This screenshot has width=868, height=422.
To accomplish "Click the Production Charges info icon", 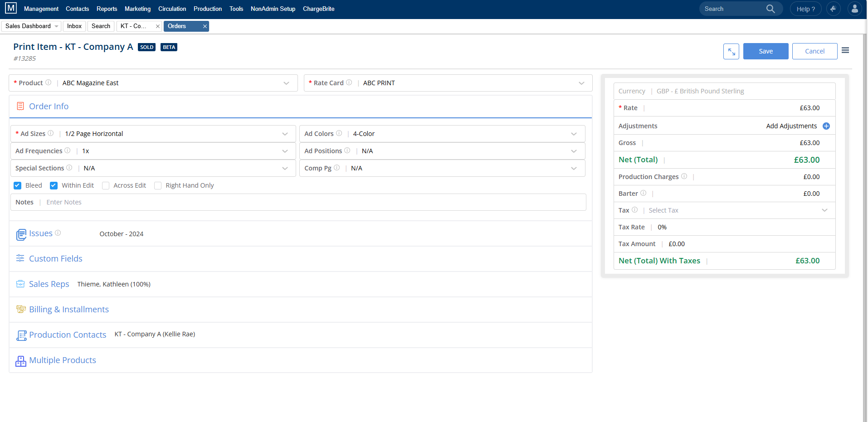I will [x=684, y=176].
